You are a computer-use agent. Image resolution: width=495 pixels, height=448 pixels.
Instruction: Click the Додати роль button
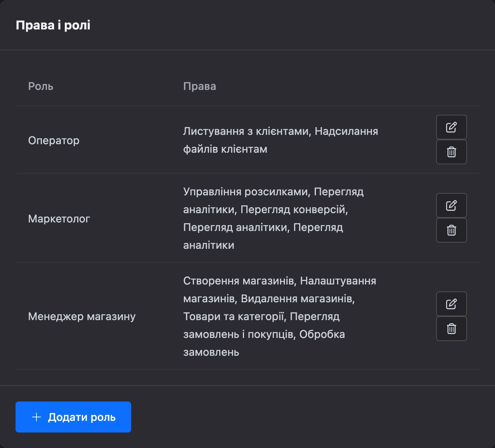click(x=73, y=417)
